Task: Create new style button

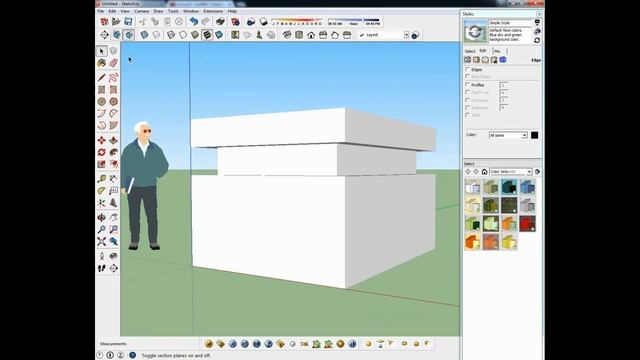Action: coord(537,31)
